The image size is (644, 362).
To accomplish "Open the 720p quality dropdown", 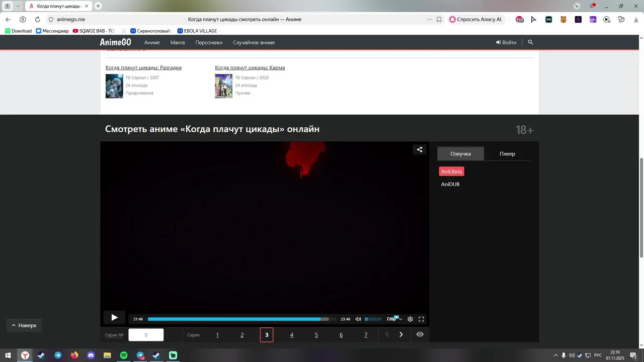I will [394, 319].
